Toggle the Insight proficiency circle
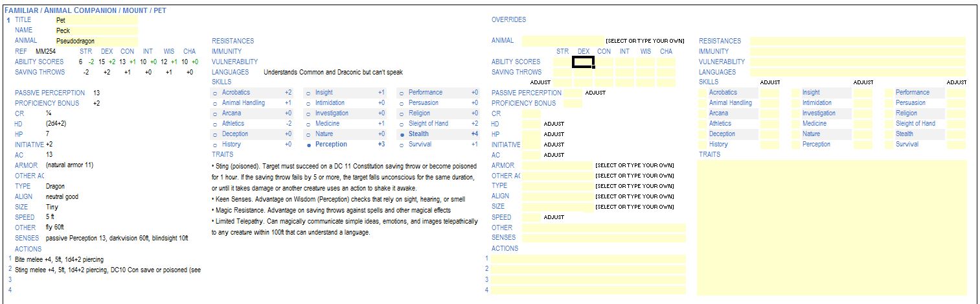 coord(308,93)
